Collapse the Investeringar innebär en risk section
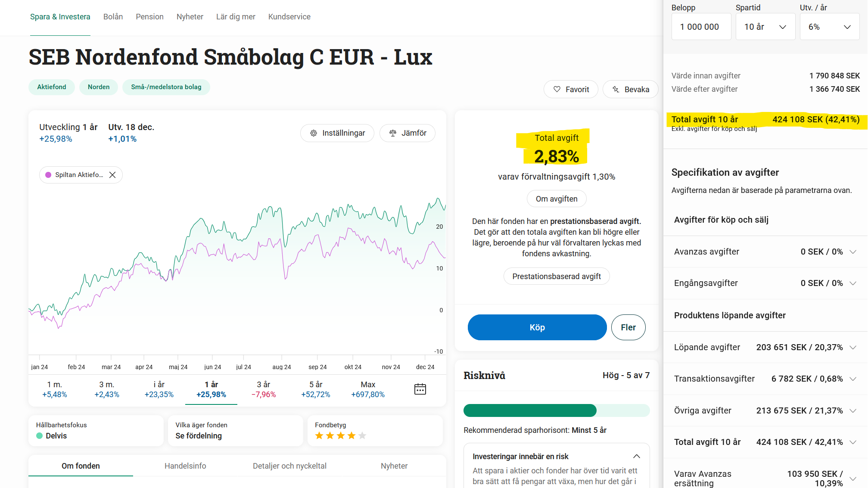Screen dimensions: 868x488 pyautogui.click(x=636, y=456)
